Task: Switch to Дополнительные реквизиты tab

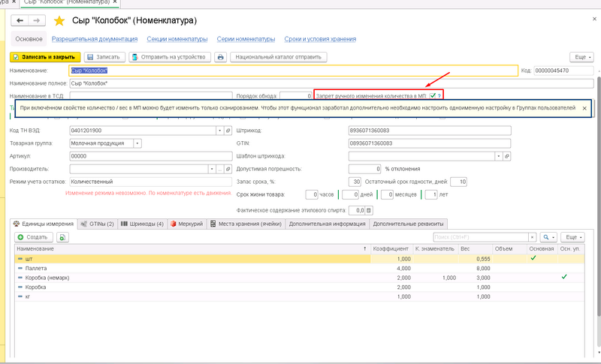Action: [408, 224]
